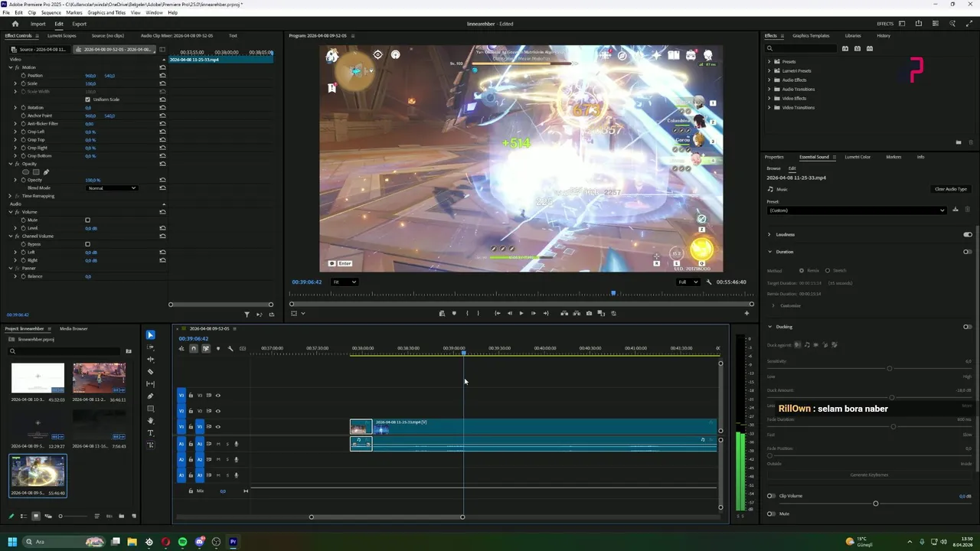Switch to the Media Browser tab

[x=73, y=328]
